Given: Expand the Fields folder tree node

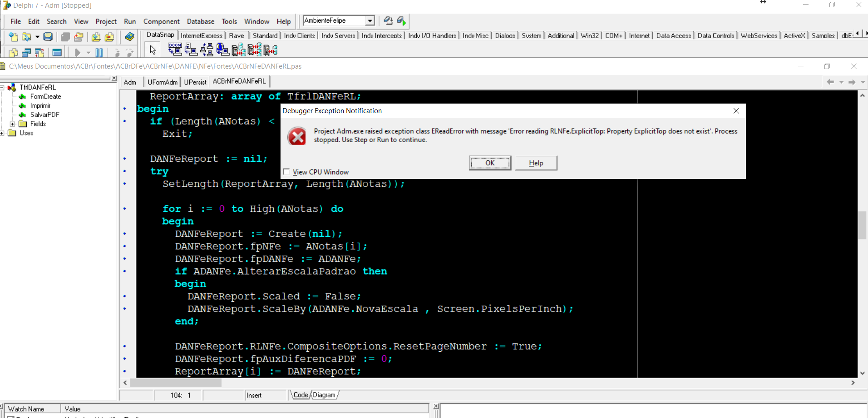Looking at the screenshot, I should point(12,124).
